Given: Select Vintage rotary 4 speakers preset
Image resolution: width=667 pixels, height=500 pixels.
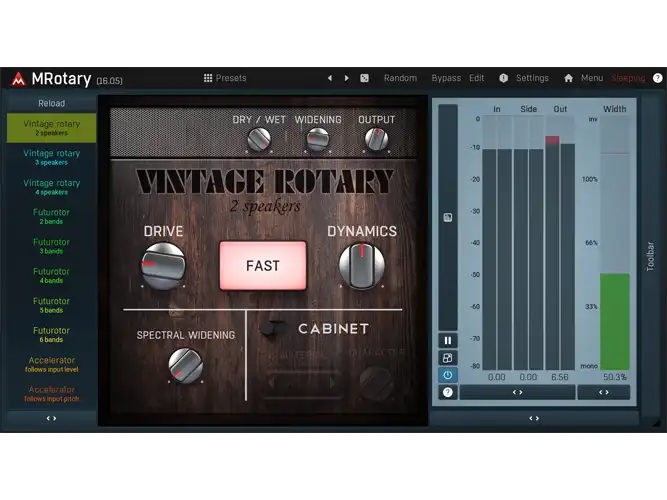Looking at the screenshot, I should click(x=51, y=187).
